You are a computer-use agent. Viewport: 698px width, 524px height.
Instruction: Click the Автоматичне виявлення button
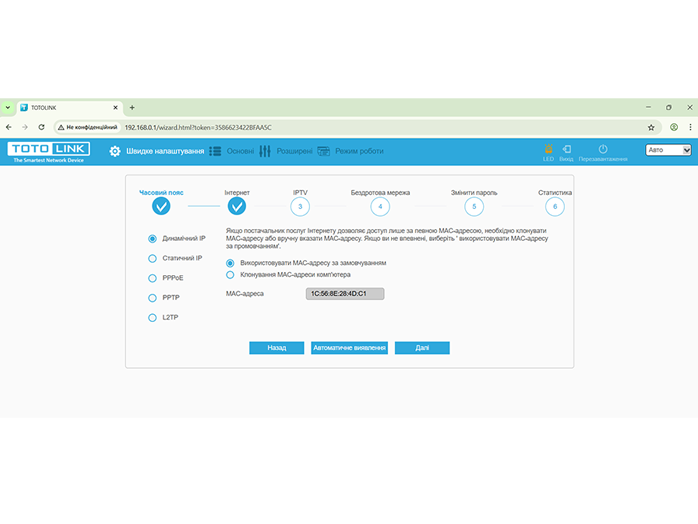[x=349, y=348]
